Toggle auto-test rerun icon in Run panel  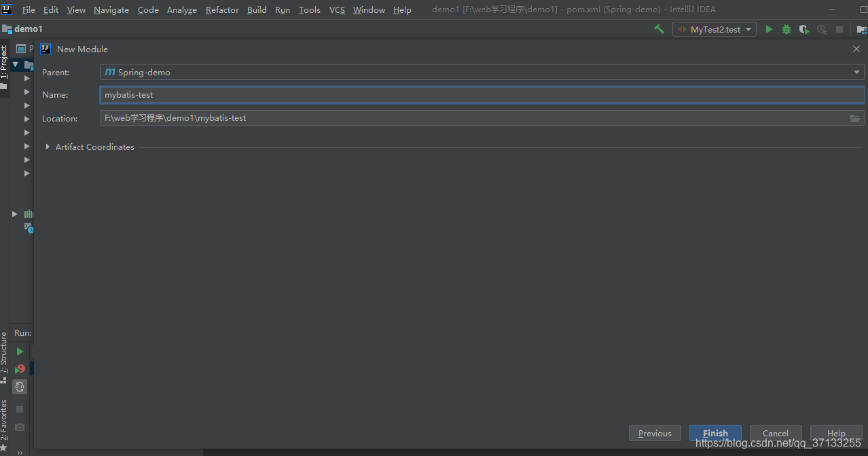[20, 387]
